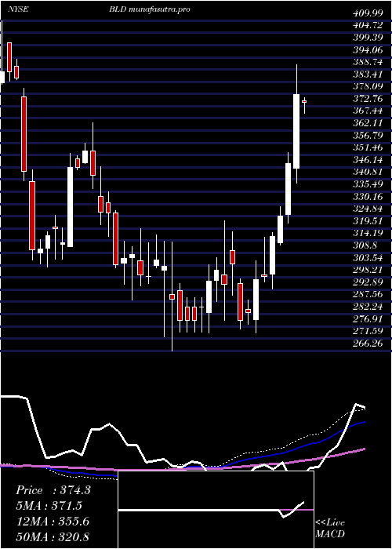
Task: Select the 351.46 price axis label
Action: coord(367,147)
